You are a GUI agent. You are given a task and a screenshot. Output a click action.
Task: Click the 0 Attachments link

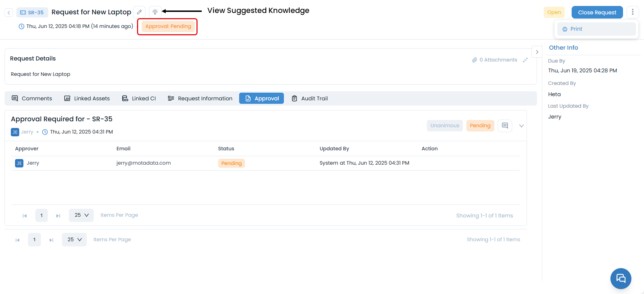pos(494,60)
